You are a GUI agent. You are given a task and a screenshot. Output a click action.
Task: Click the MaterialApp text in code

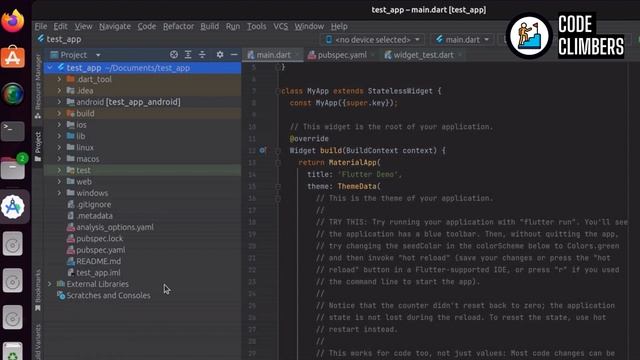353,162
